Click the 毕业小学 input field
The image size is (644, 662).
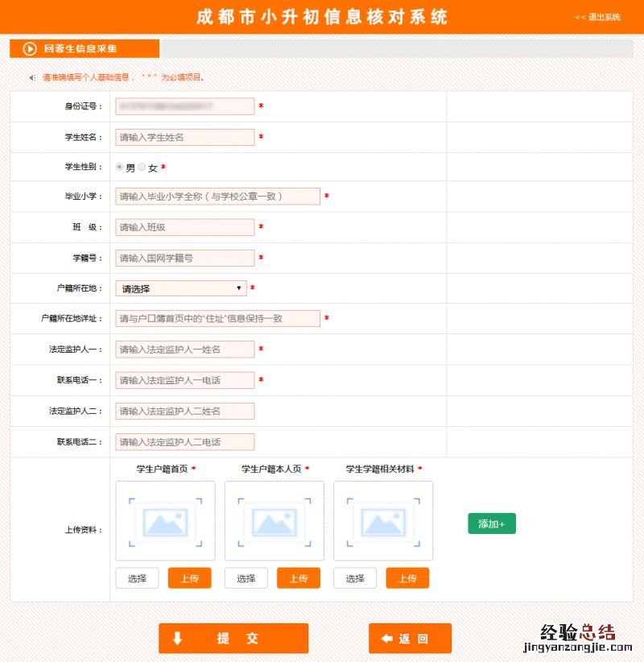pyautogui.click(x=217, y=197)
